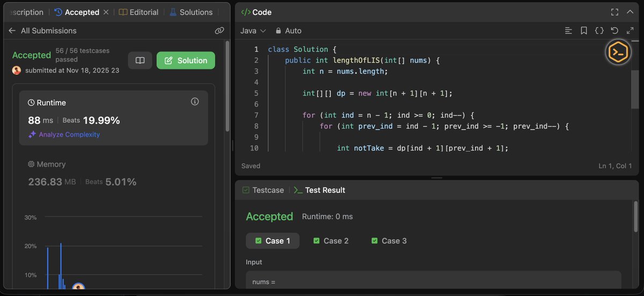Click the green Solution button
This screenshot has height=296, width=644.
(186, 60)
